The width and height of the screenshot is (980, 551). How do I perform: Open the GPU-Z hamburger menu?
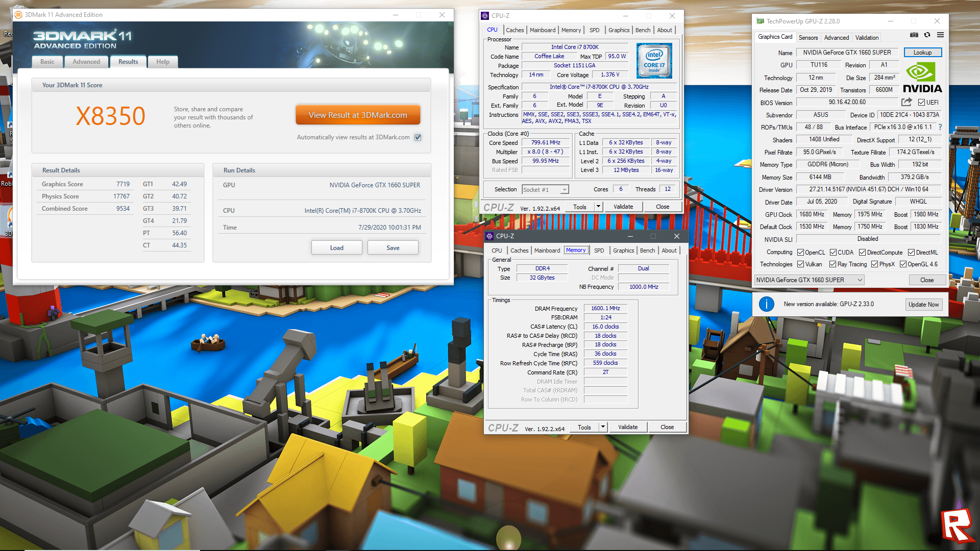tap(940, 35)
